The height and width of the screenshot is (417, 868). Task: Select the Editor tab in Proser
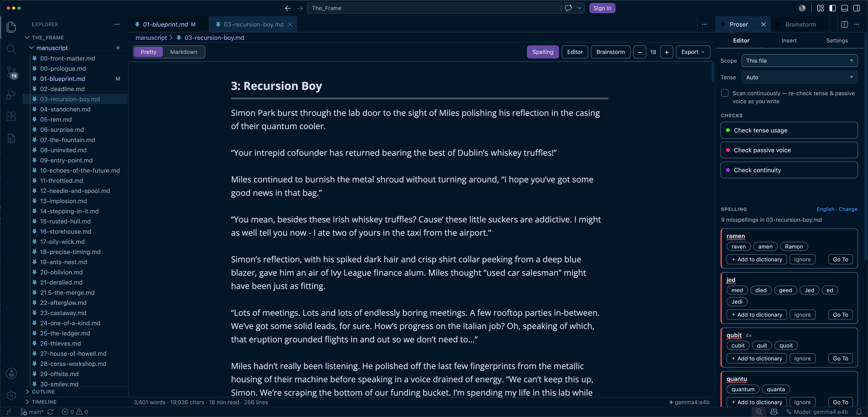(741, 40)
